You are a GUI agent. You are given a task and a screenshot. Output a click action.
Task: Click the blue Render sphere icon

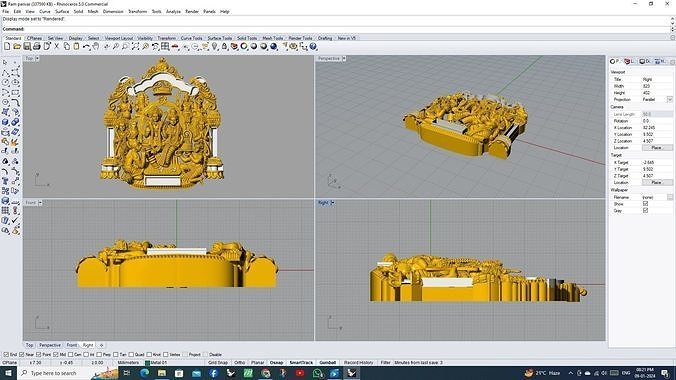273,46
